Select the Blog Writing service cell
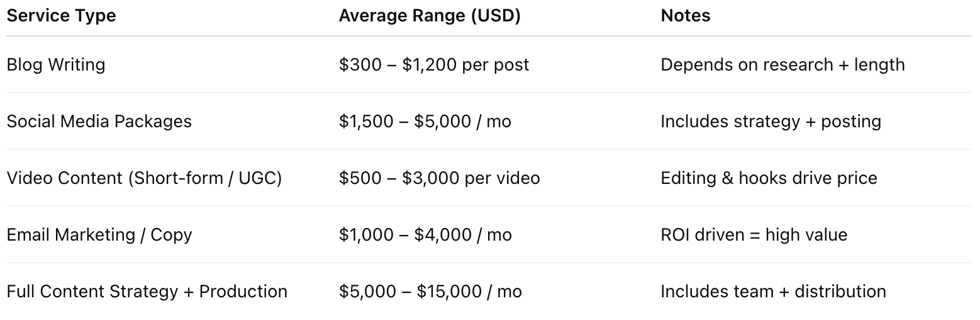The image size is (980, 320). (56, 64)
